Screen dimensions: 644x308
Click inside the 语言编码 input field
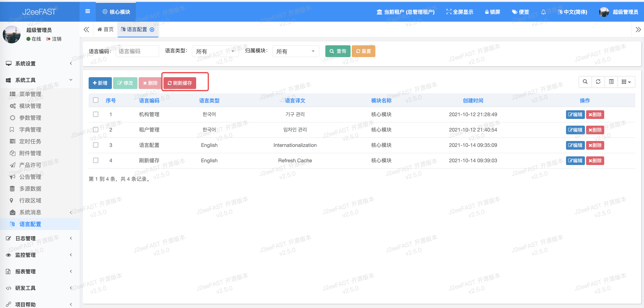point(137,51)
